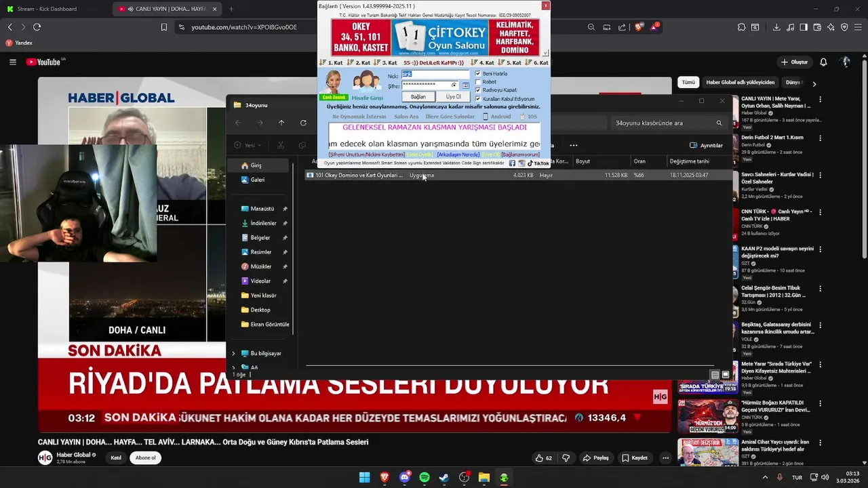
Task: Select the Tümü filter chip on YouTube
Action: tap(688, 83)
